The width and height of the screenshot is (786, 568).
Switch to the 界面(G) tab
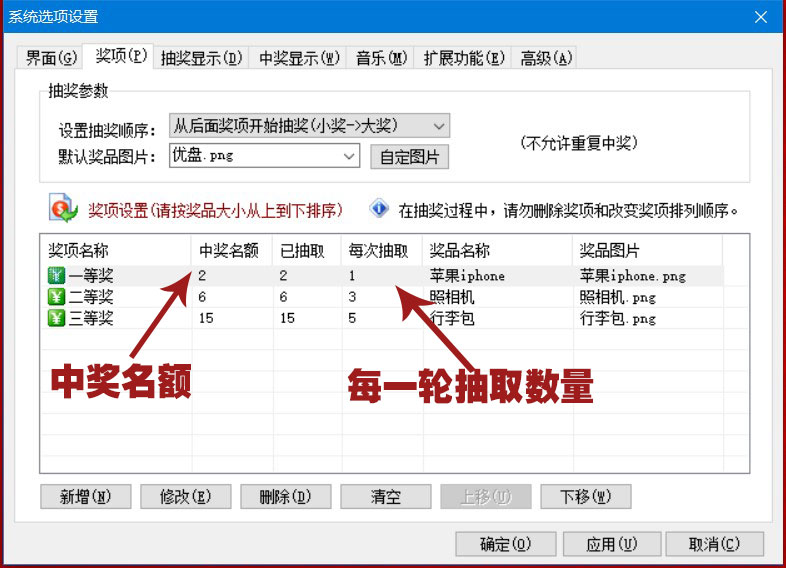click(x=51, y=58)
